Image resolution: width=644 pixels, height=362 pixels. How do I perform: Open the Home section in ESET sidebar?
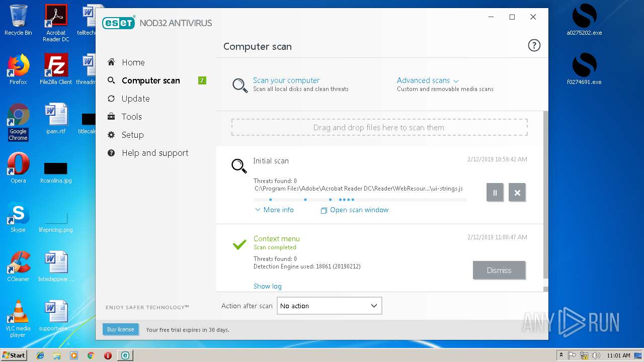click(133, 62)
